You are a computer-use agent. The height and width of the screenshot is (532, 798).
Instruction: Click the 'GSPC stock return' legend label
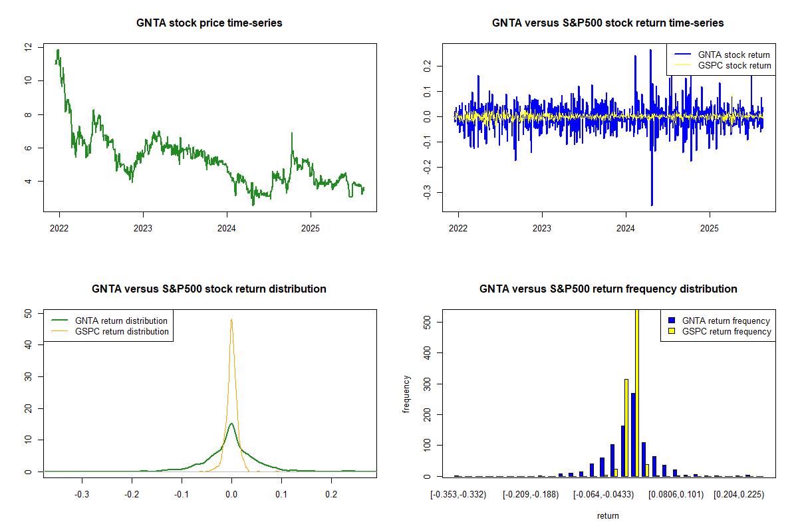coord(734,65)
